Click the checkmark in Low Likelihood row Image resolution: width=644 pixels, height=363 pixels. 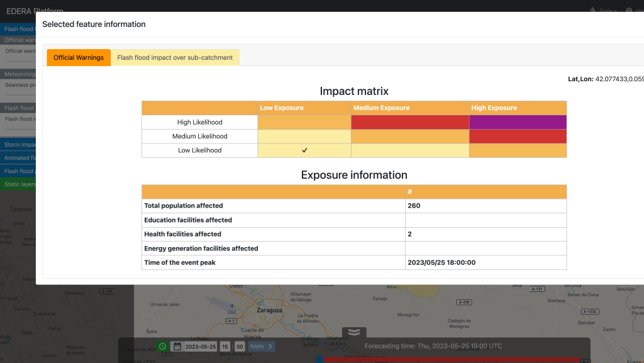(x=304, y=150)
